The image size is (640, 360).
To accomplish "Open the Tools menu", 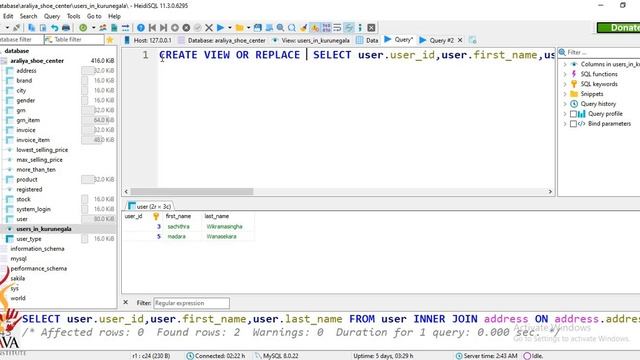I will click(73, 16).
